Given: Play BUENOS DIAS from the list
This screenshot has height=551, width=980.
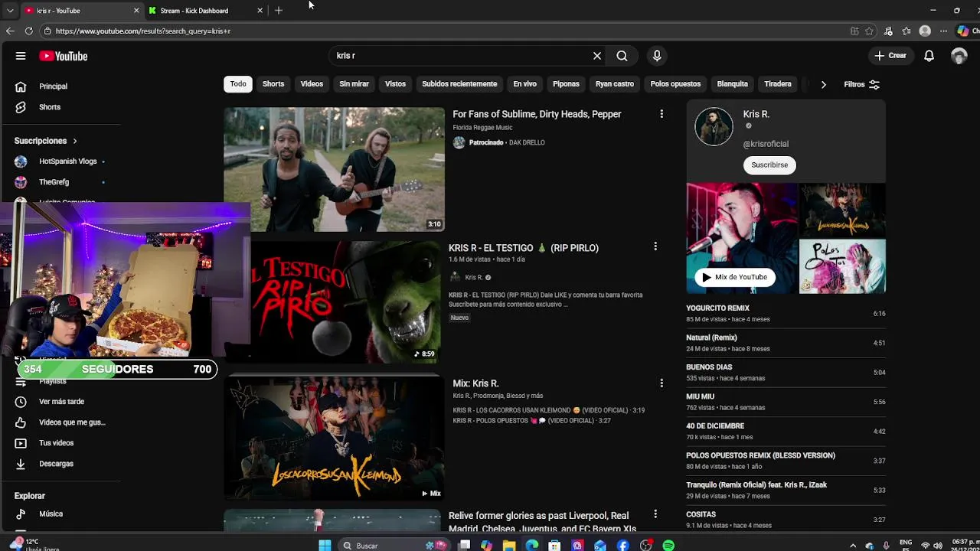Looking at the screenshot, I should coord(786,373).
